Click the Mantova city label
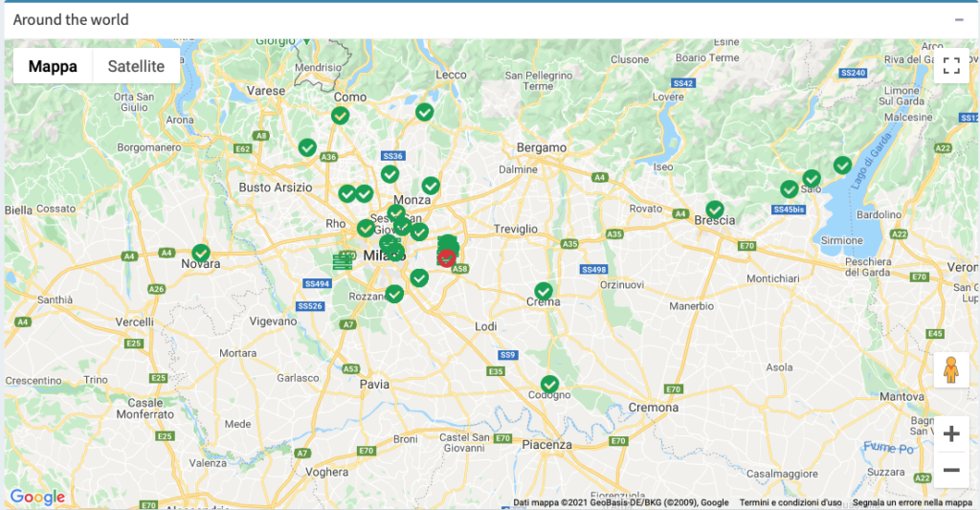Viewport: 980px width, 510px height. point(902,397)
